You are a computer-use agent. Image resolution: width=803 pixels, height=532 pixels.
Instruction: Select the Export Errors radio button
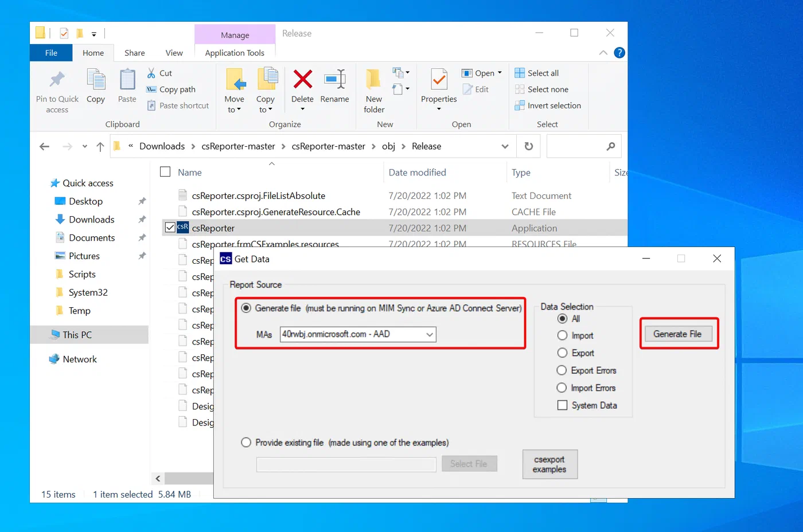[x=562, y=370]
